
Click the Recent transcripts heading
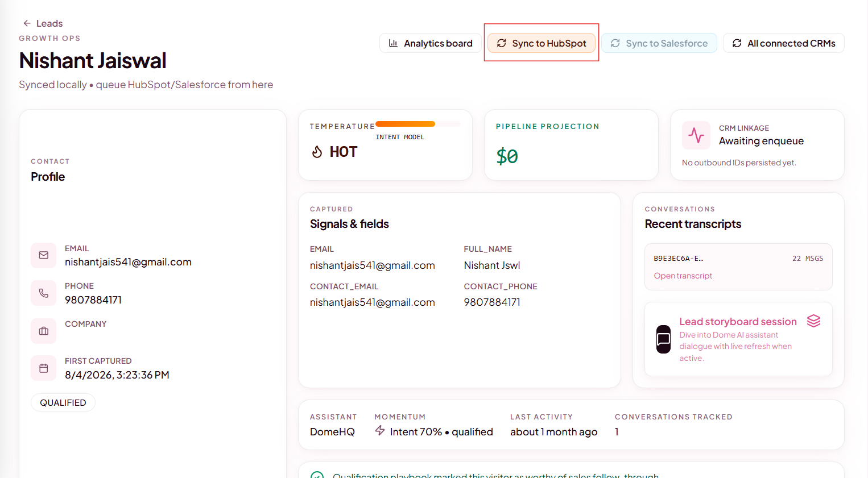point(693,224)
